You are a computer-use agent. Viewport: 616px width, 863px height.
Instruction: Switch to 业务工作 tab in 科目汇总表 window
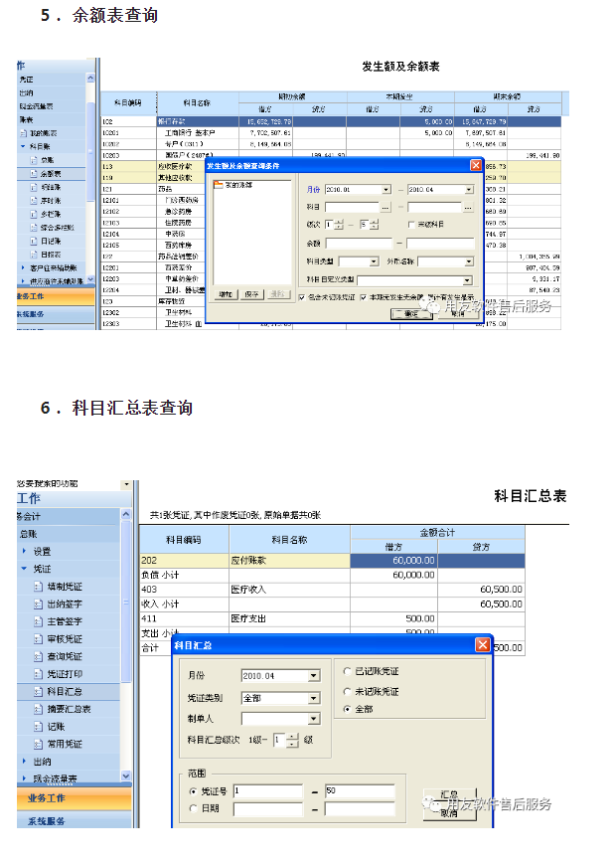[75, 798]
